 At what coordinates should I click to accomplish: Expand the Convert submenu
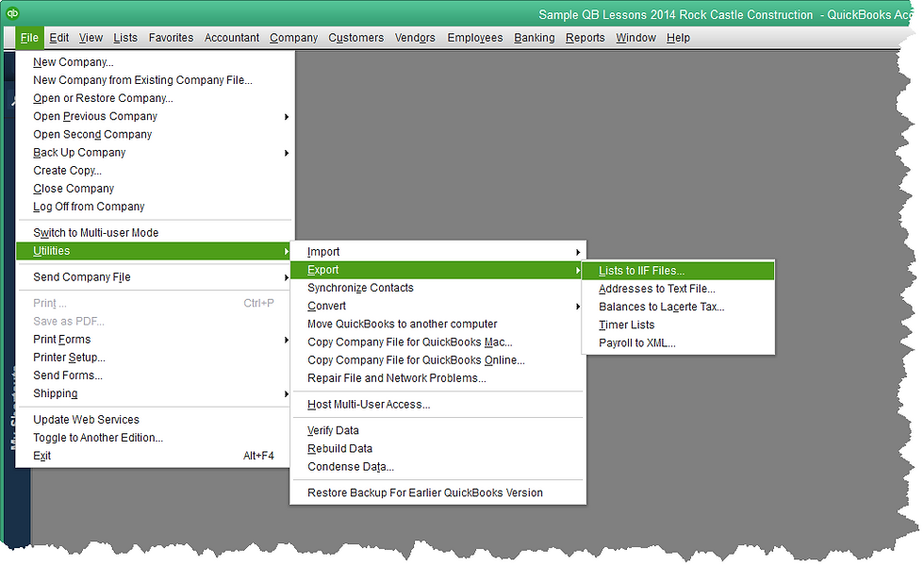[437, 307]
